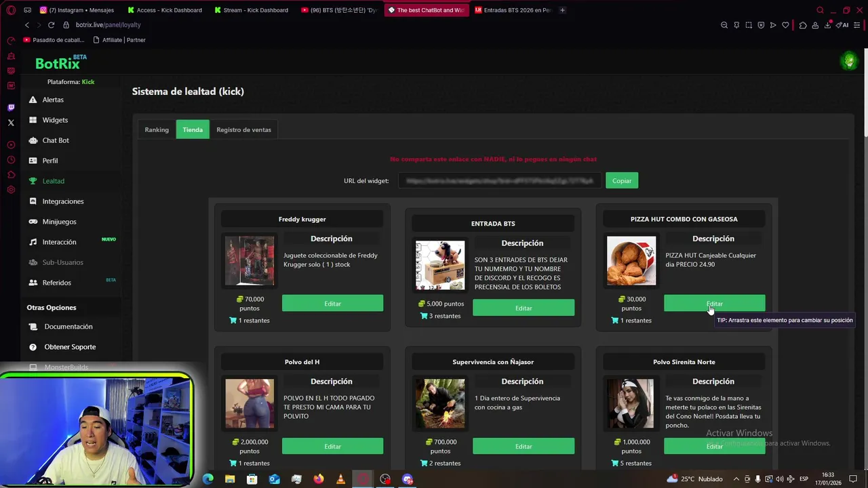
Task: Add page to bookmarks with heart icon
Action: [x=785, y=25]
